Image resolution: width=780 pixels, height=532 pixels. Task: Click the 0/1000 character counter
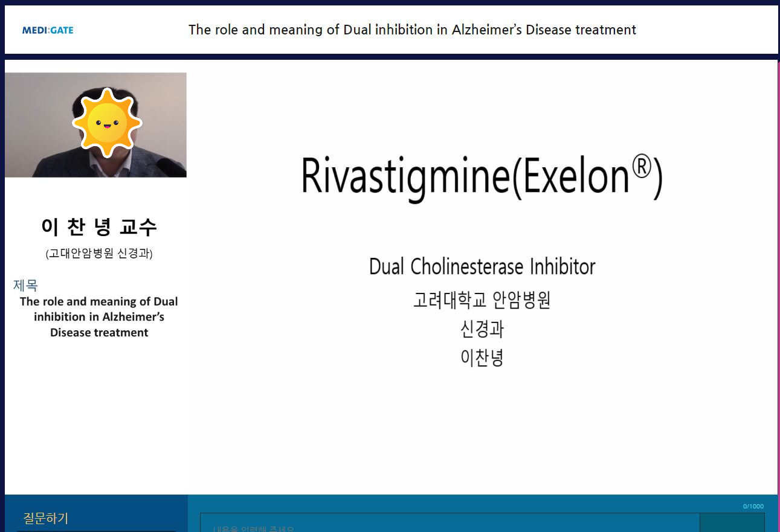pyautogui.click(x=753, y=506)
